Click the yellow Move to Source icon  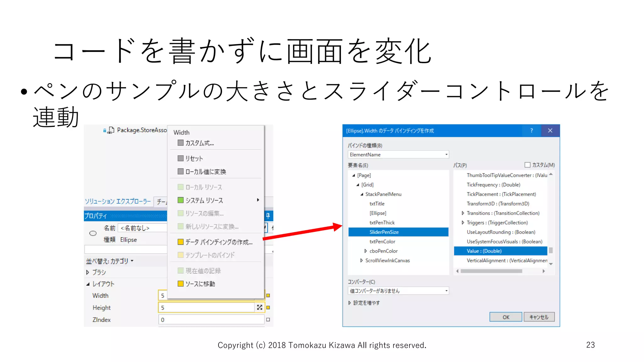point(180,283)
